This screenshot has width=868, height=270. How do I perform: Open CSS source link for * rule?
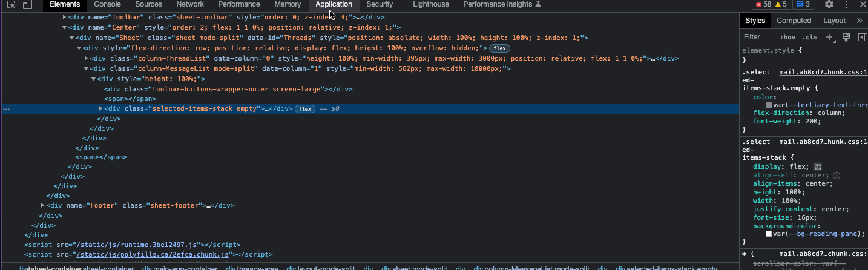(823, 254)
